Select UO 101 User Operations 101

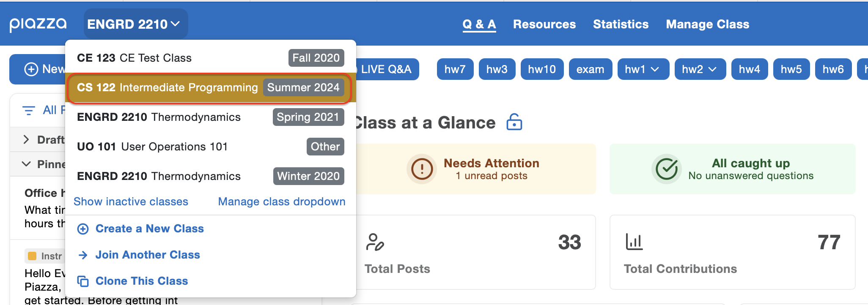click(x=210, y=147)
